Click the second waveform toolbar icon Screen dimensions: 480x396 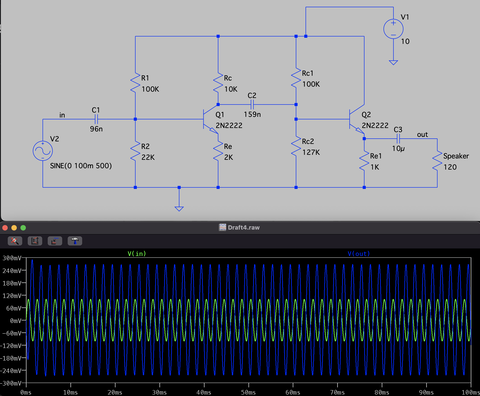point(35,241)
